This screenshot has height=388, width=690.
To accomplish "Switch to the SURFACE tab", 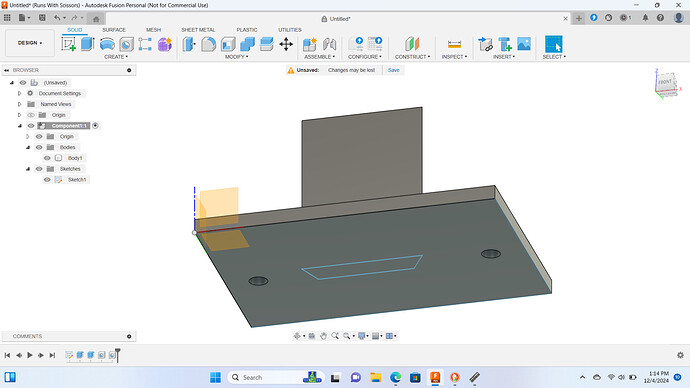I will [x=114, y=30].
